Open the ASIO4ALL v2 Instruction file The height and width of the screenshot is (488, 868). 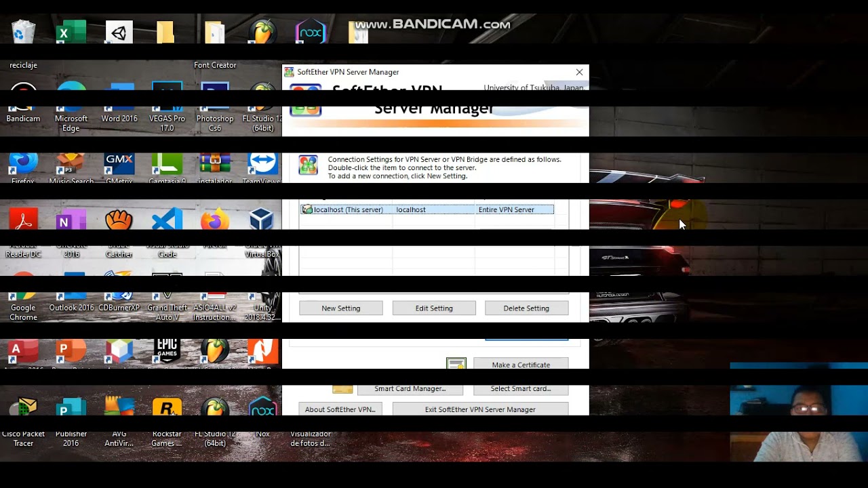click(215, 286)
